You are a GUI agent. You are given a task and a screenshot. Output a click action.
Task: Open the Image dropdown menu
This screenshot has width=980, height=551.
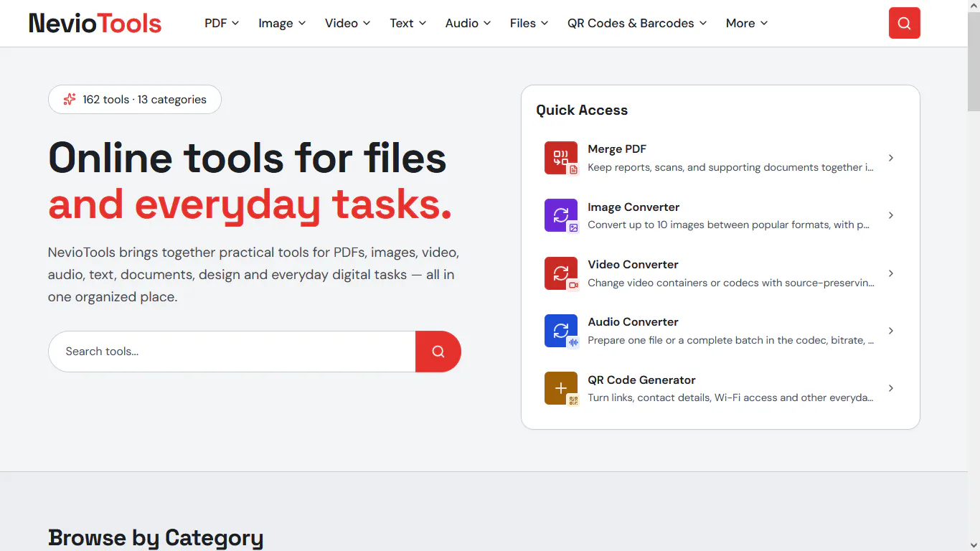282,23
